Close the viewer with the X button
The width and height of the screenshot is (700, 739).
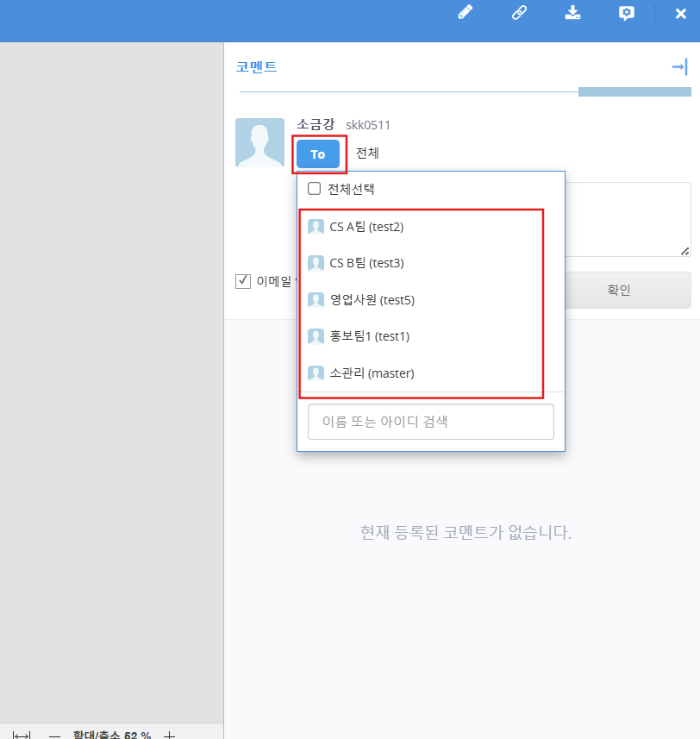(x=680, y=13)
